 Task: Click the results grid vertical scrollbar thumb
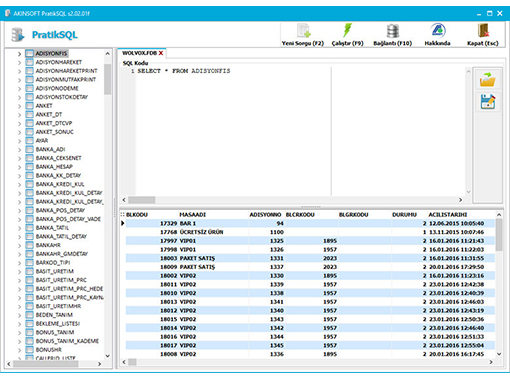pos(499,235)
